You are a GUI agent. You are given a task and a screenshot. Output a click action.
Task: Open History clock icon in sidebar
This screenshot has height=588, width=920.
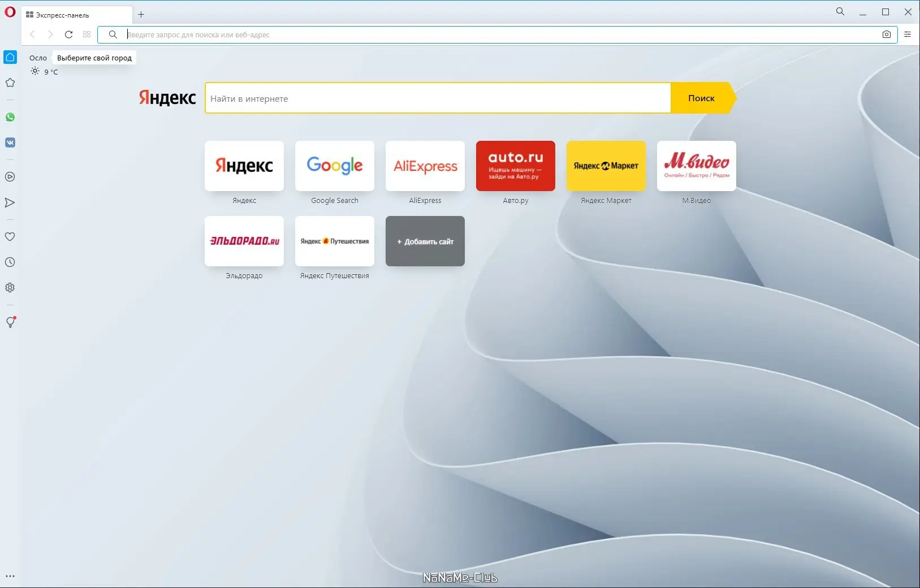(10, 262)
